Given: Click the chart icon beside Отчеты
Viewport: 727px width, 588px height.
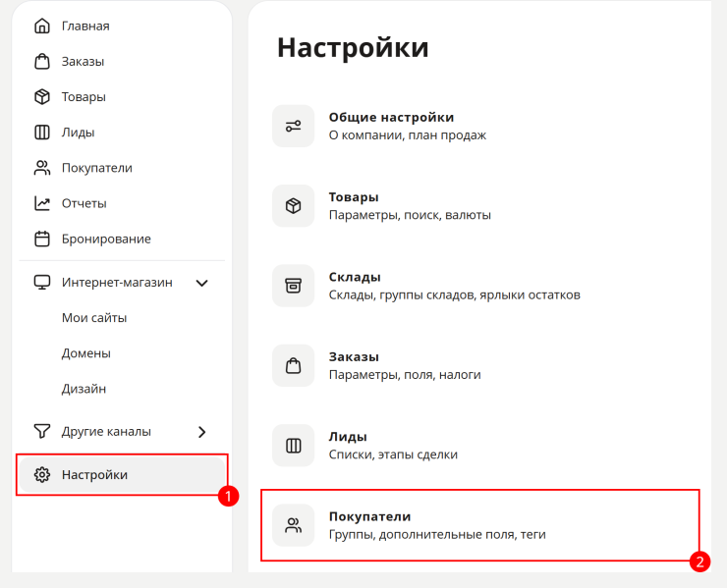Looking at the screenshot, I should [x=42, y=203].
